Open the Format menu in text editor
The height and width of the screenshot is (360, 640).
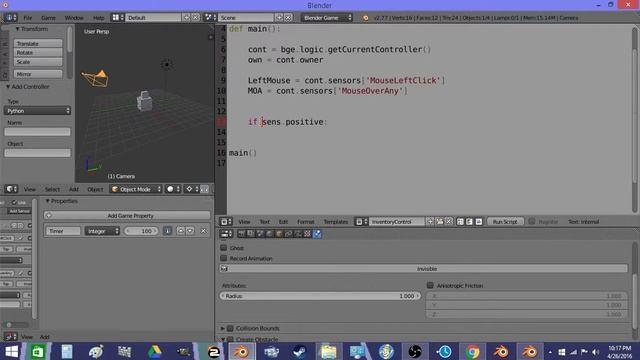point(305,222)
